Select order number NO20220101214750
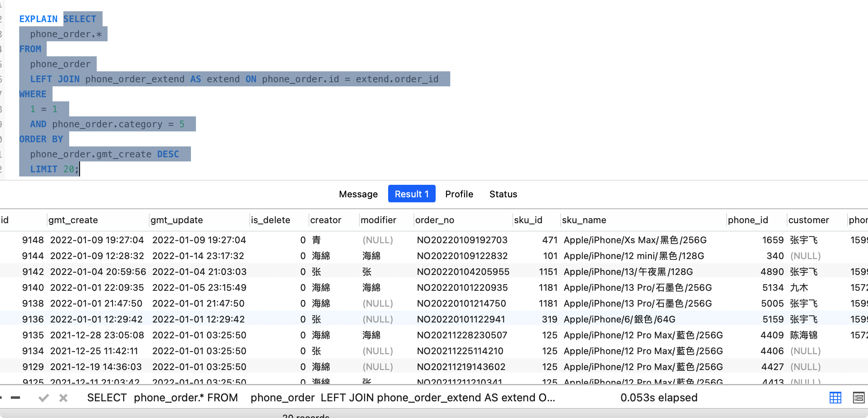The height and width of the screenshot is (418, 868). pyautogui.click(x=462, y=303)
